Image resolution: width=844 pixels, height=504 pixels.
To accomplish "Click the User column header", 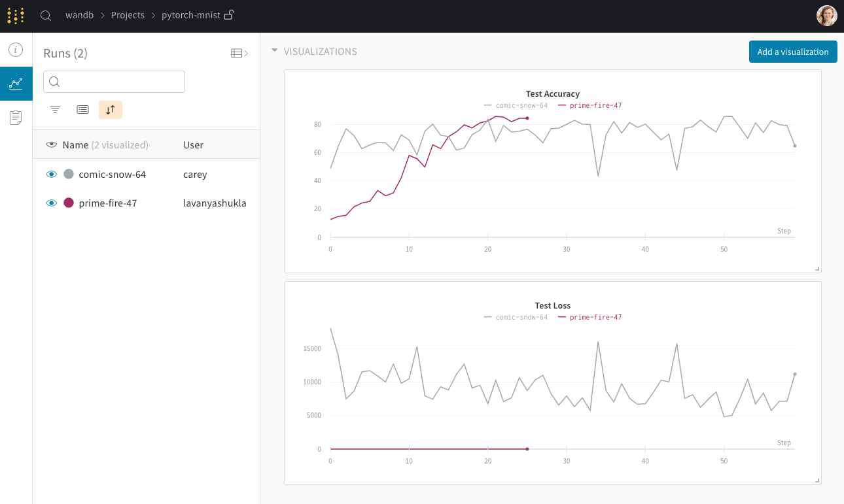I will tap(193, 145).
